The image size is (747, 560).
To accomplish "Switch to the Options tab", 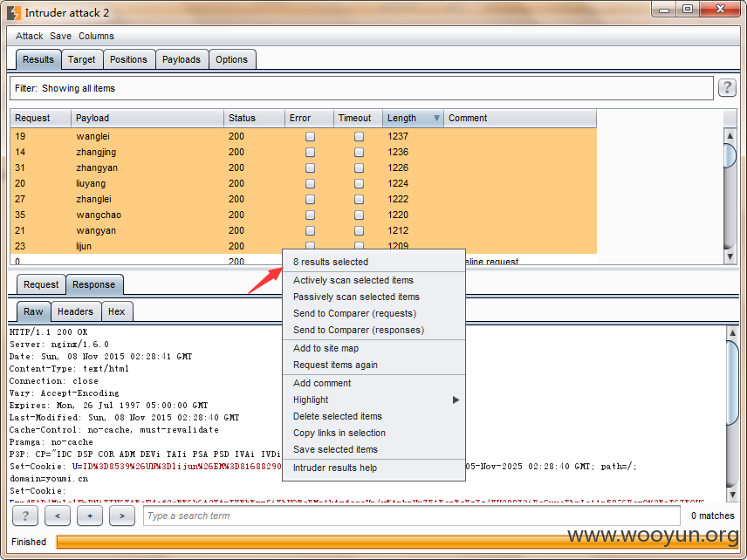I will [x=231, y=59].
